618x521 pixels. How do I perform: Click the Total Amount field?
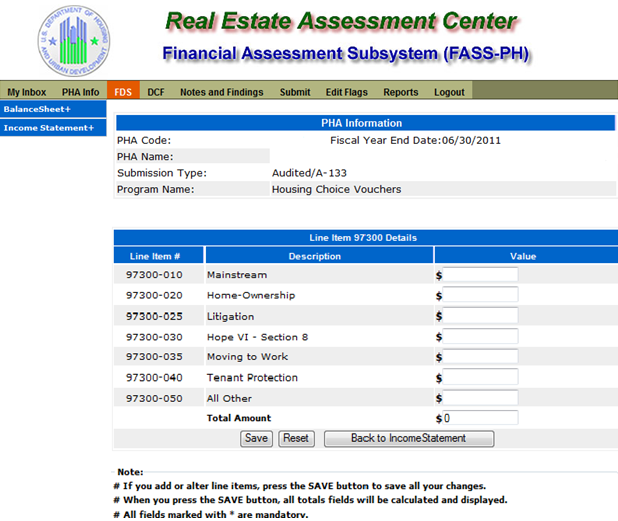[x=480, y=418]
